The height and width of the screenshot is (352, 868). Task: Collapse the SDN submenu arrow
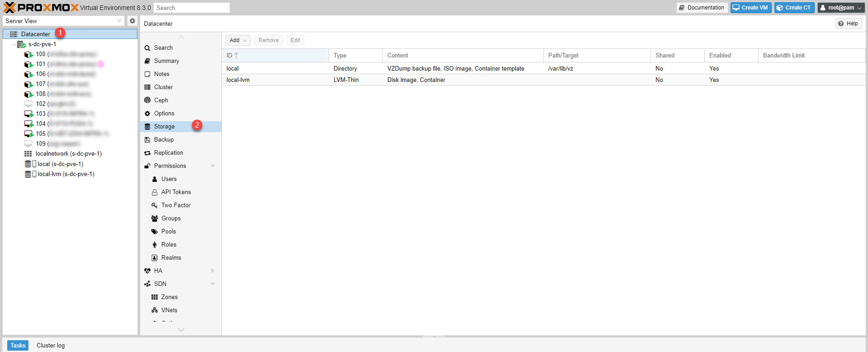pyautogui.click(x=212, y=284)
